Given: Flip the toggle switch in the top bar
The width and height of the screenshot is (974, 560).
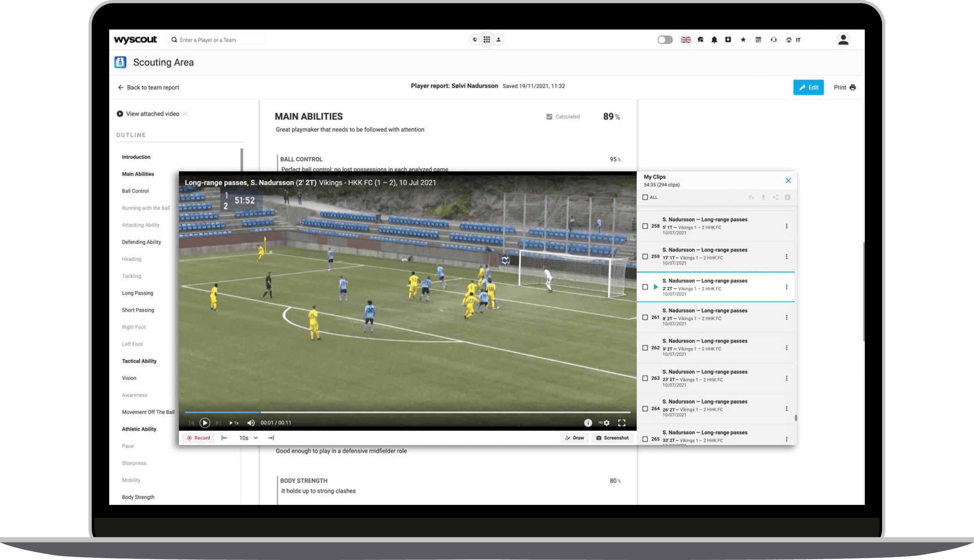Looking at the screenshot, I should (x=665, y=39).
